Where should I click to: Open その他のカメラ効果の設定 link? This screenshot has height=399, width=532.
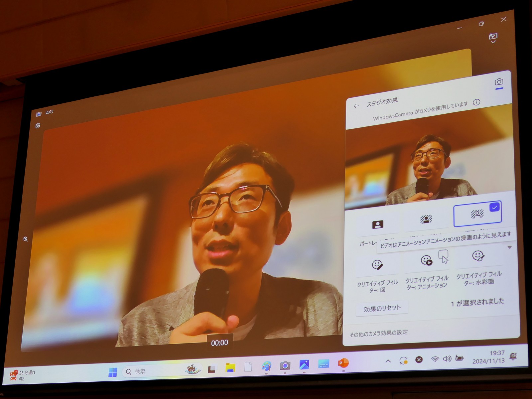(378, 333)
